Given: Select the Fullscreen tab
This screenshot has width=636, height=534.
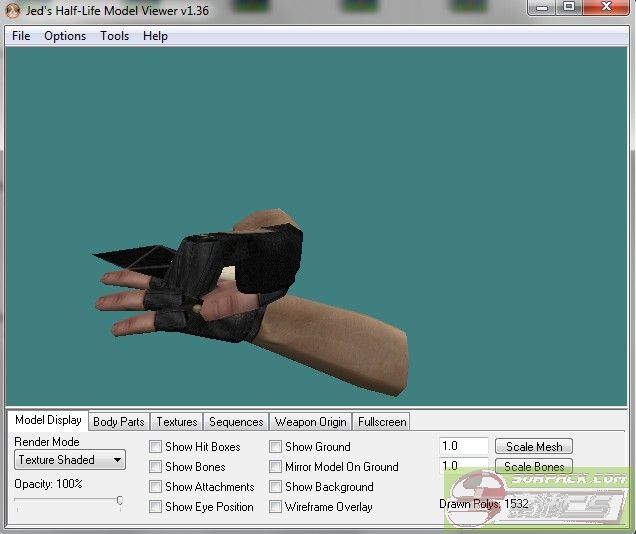Looking at the screenshot, I should 382,422.
